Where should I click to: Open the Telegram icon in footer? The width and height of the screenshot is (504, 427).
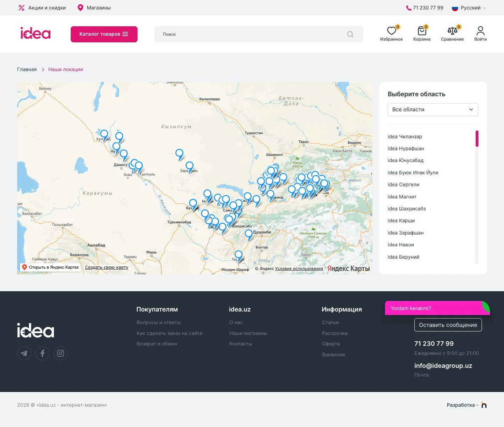(24, 353)
